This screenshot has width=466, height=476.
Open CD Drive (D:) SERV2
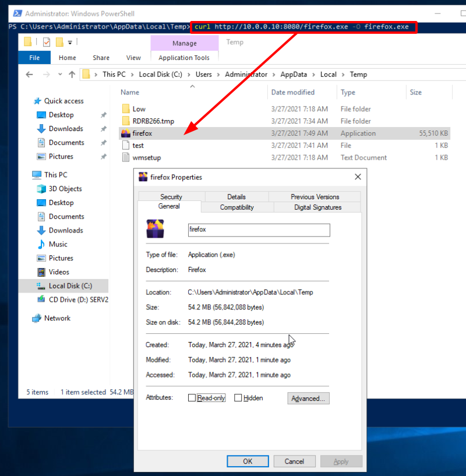pyautogui.click(x=78, y=299)
